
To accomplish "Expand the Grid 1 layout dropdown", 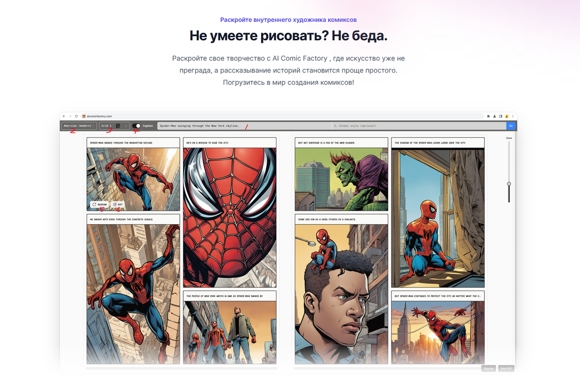I will [114, 126].
